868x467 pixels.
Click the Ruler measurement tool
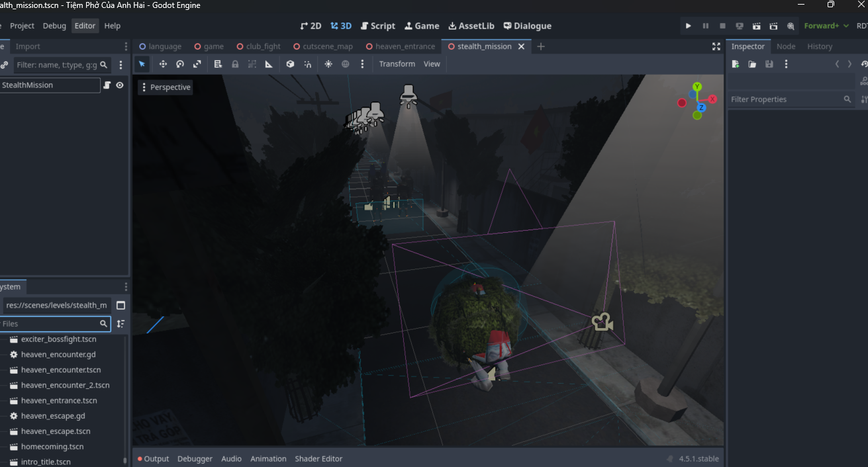269,64
